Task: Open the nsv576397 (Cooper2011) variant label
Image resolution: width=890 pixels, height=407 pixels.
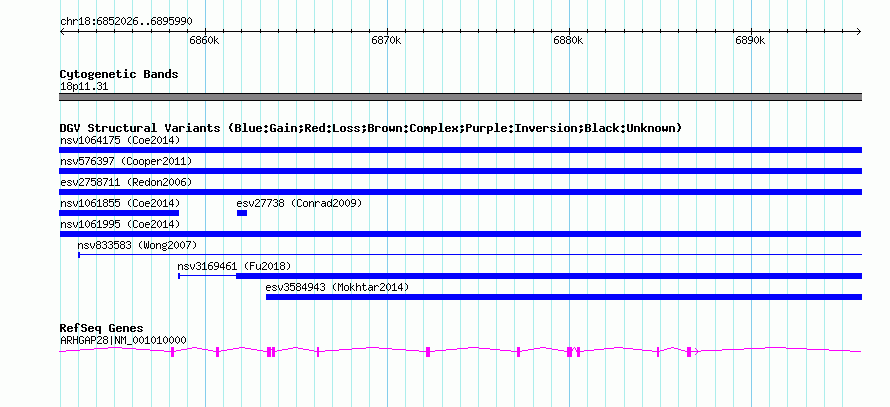Action: 126,162
